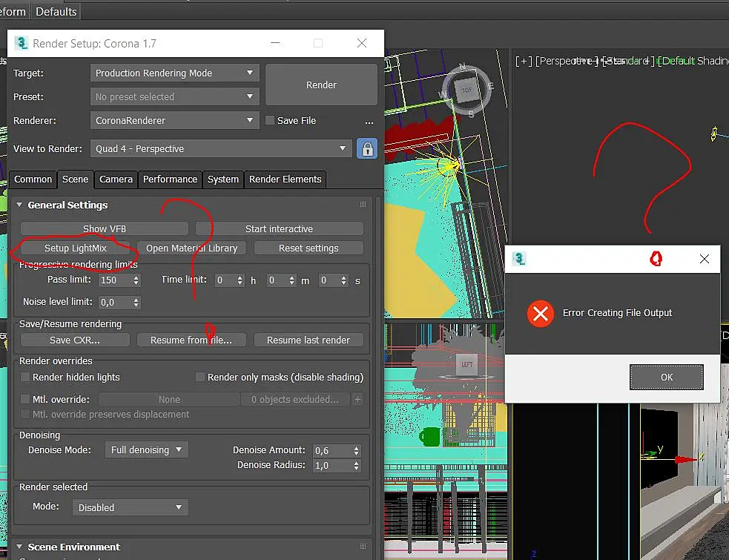Click the Denoise Radius spinner arrows

356,466
